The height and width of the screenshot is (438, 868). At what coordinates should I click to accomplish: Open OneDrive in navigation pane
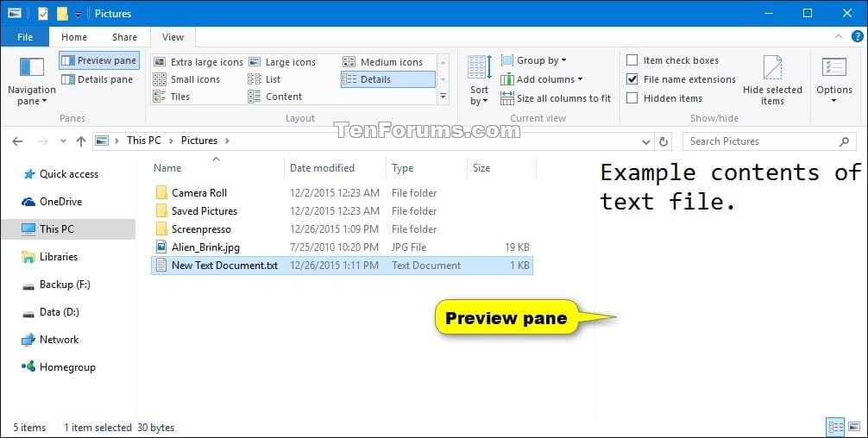52,201
